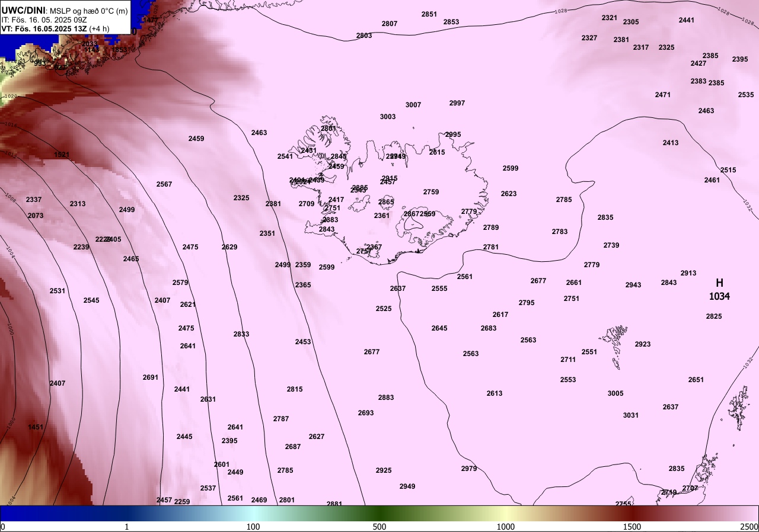Click the height value 2525

click(384, 309)
